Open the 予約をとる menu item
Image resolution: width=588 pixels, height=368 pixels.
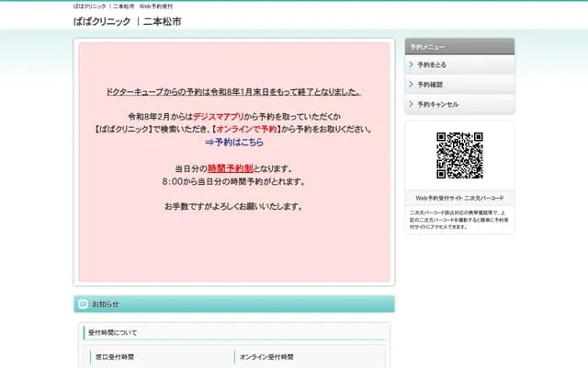tap(432, 65)
